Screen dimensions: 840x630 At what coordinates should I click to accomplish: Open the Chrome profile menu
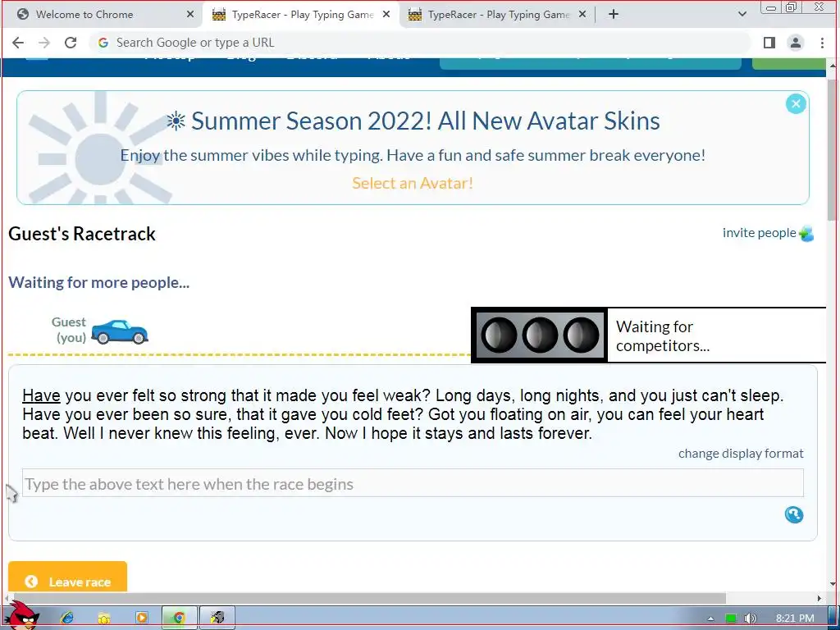tap(796, 43)
